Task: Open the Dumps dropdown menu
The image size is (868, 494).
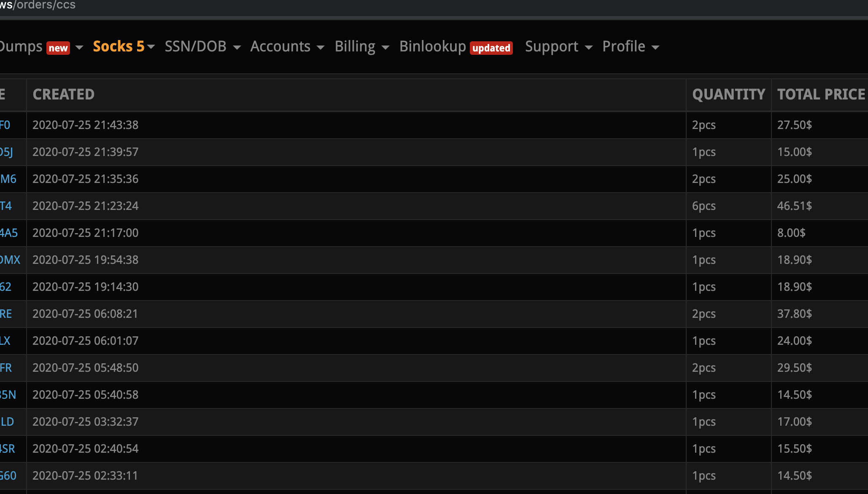Action: pos(21,46)
